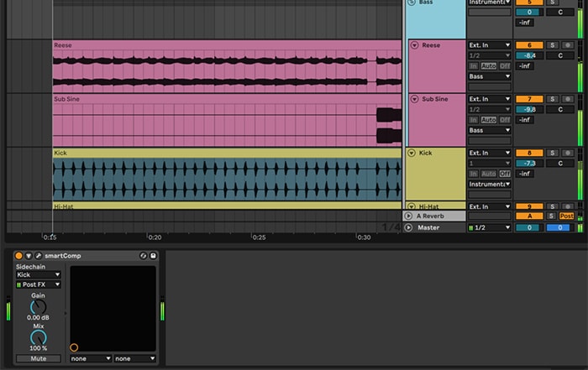Turn off the smartComp device activator
Screen dimensions: 588x370
[x=18, y=256]
